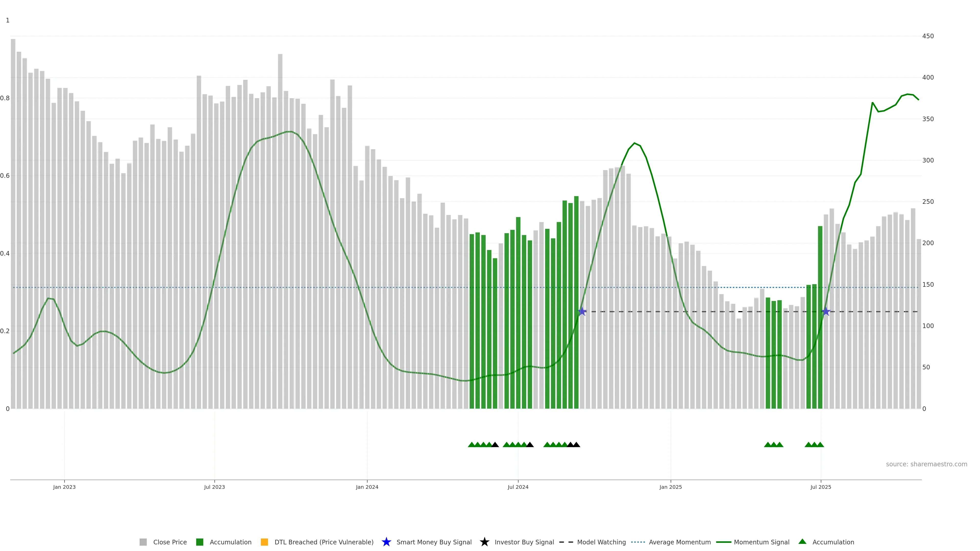Click the gray Close Price legend swatch
This screenshot has width=980, height=551.
click(143, 542)
